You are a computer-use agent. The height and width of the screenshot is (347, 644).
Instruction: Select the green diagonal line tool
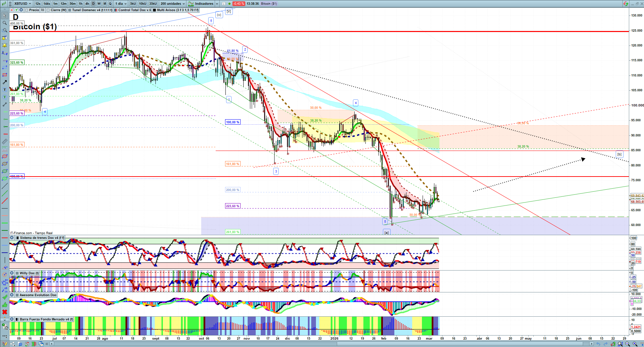tap(5, 193)
